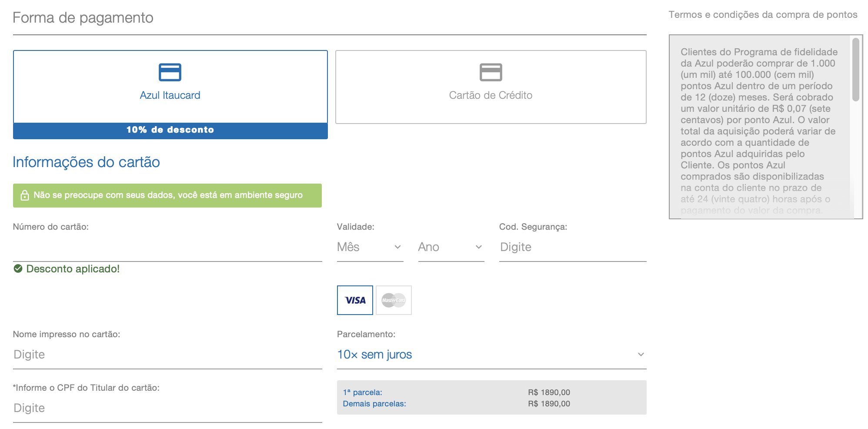
Task: Select the MasterCard card brand
Action: pos(394,300)
